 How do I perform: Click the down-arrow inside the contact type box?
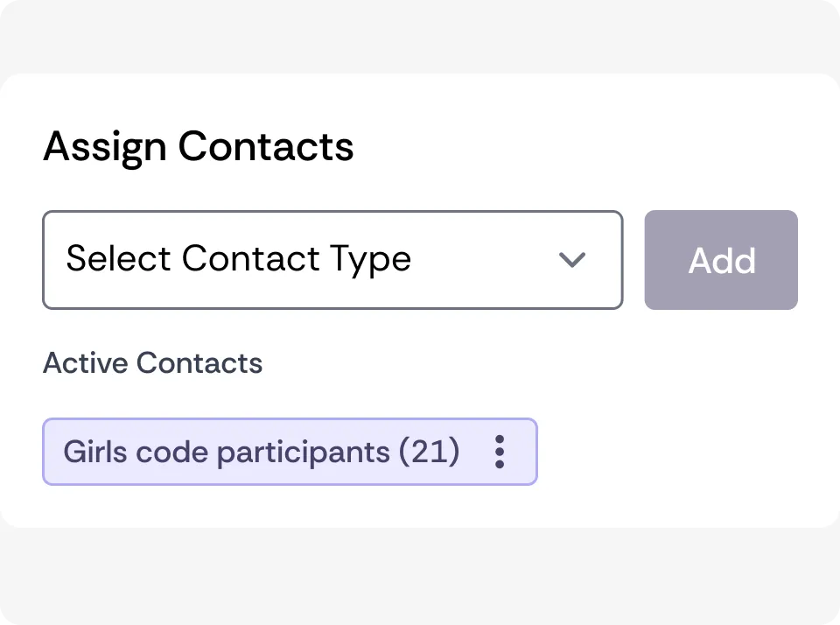(x=572, y=260)
